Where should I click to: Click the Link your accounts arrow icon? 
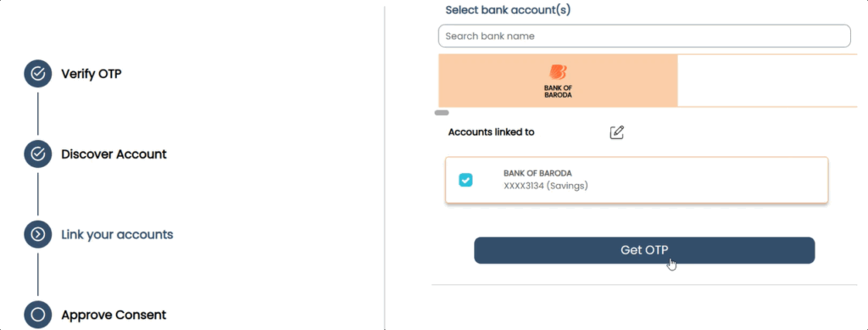point(37,234)
